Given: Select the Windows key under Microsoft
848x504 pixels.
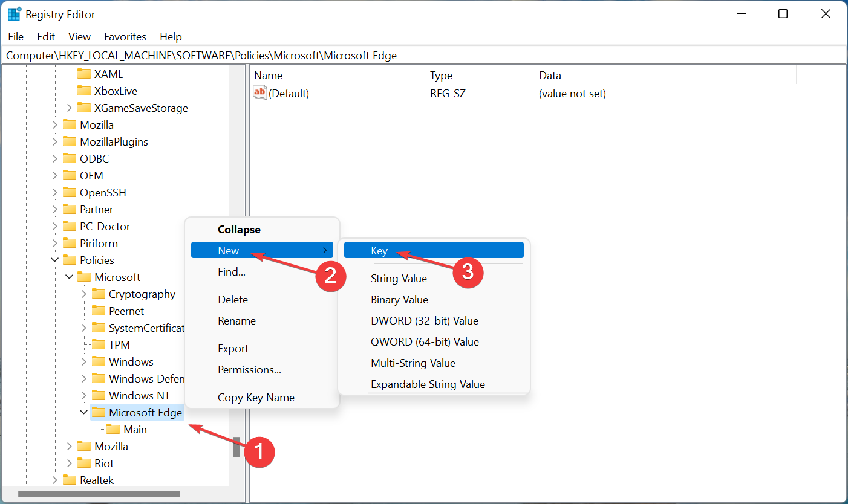Looking at the screenshot, I should (x=131, y=362).
